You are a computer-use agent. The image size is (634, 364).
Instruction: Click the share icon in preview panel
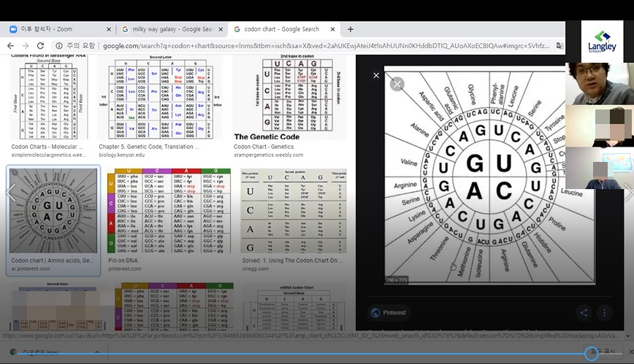pyautogui.click(x=584, y=313)
